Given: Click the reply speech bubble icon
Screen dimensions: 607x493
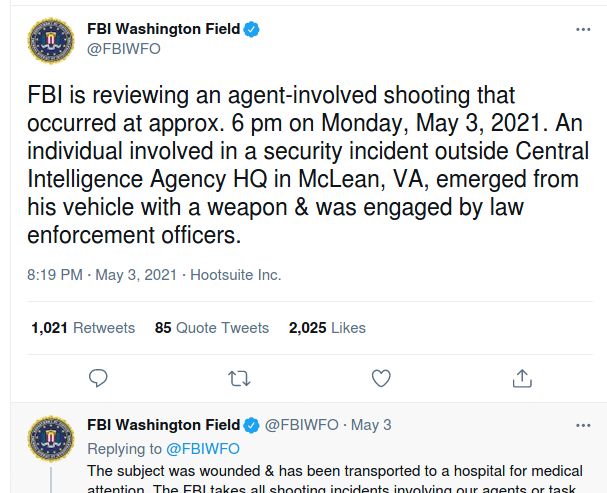Looking at the screenshot, I should coord(98,378).
